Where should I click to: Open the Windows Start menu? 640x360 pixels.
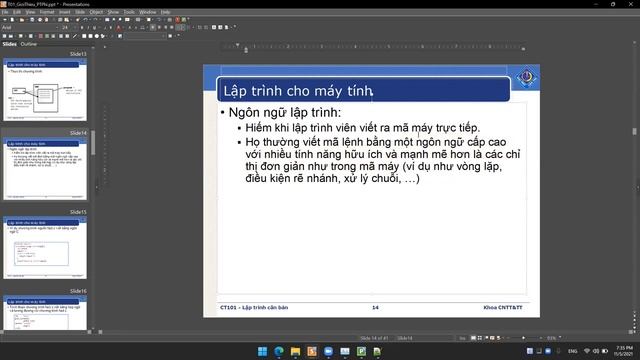coord(262,351)
